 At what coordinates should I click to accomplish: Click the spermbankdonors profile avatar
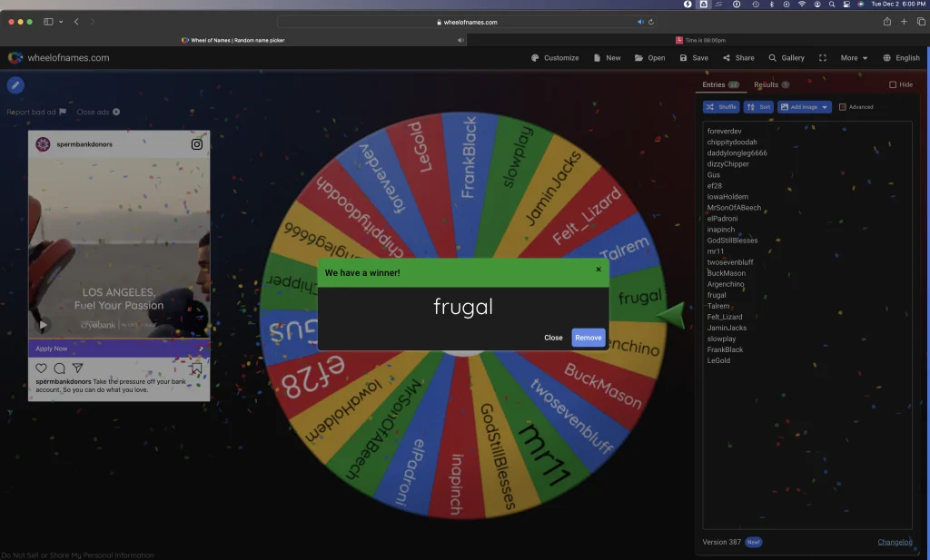[x=43, y=144]
